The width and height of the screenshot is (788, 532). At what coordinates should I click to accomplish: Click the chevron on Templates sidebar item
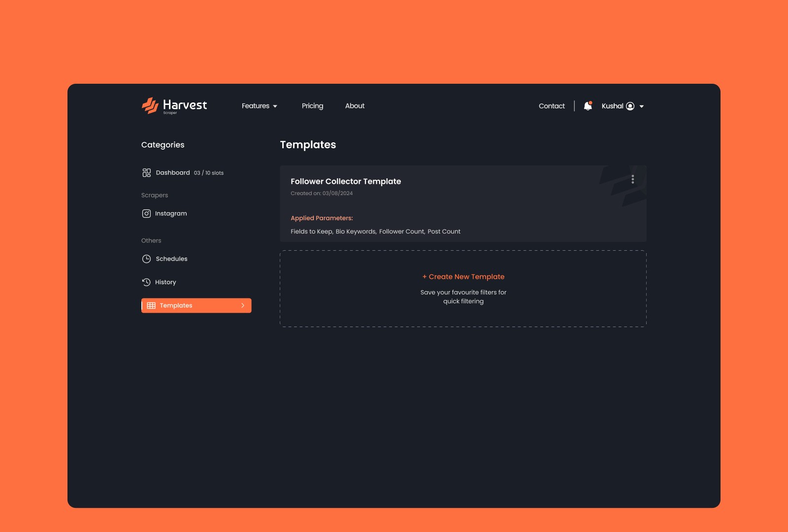[243, 305]
